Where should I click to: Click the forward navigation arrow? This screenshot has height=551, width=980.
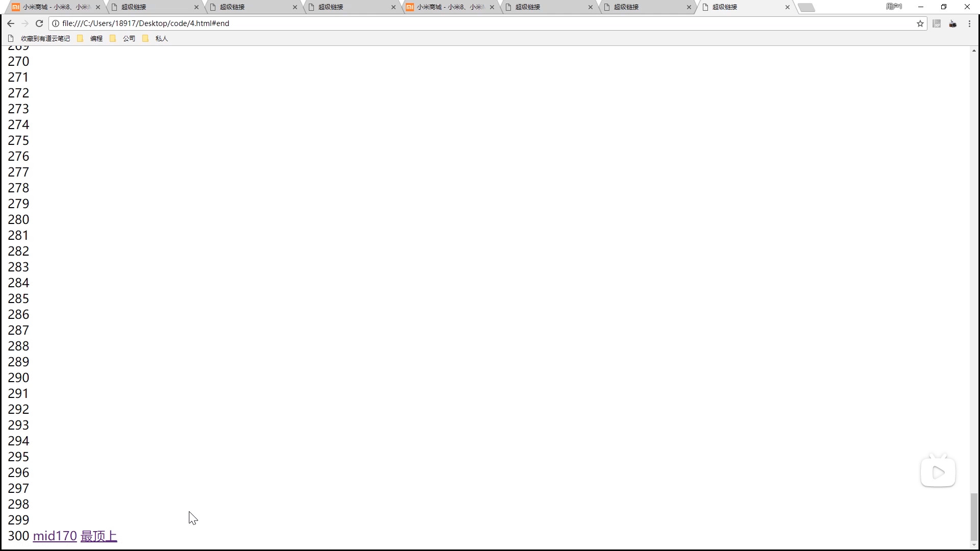(x=24, y=23)
